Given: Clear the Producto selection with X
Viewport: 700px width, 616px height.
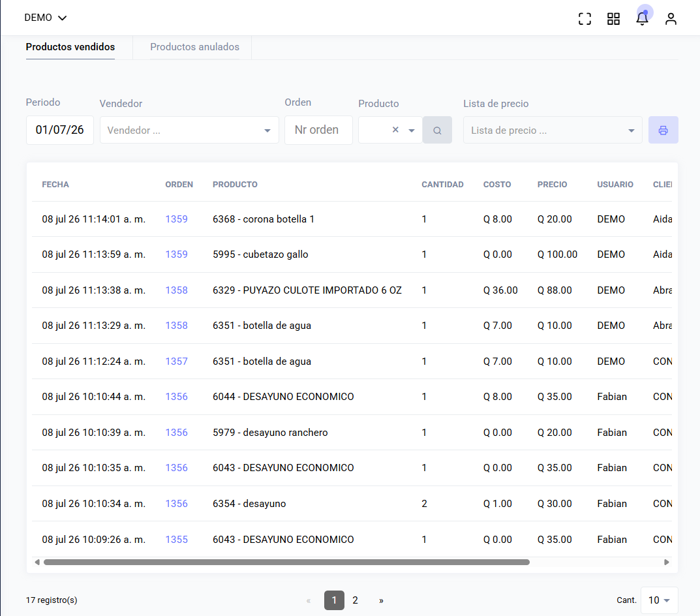Looking at the screenshot, I should (x=395, y=130).
